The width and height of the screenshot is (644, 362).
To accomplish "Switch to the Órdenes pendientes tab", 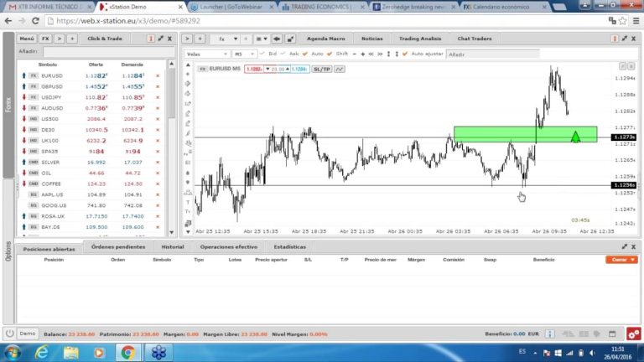I will click(118, 247).
